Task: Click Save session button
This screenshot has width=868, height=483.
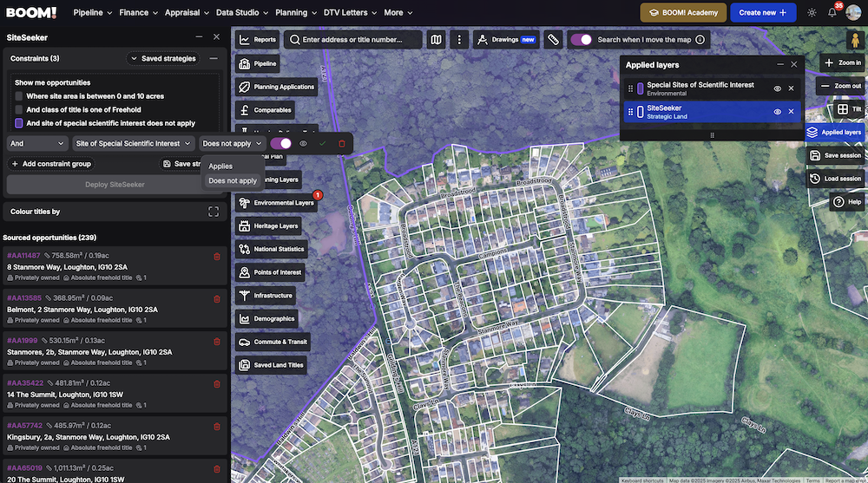Action: [835, 156]
